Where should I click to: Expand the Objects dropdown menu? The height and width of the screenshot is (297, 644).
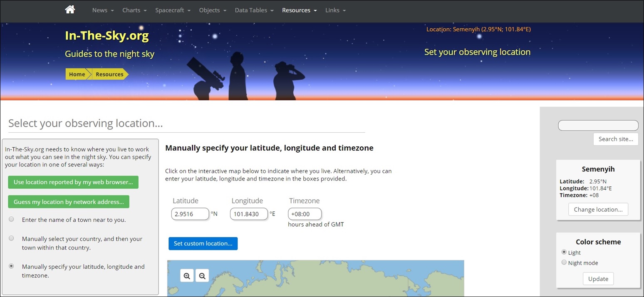tap(213, 10)
